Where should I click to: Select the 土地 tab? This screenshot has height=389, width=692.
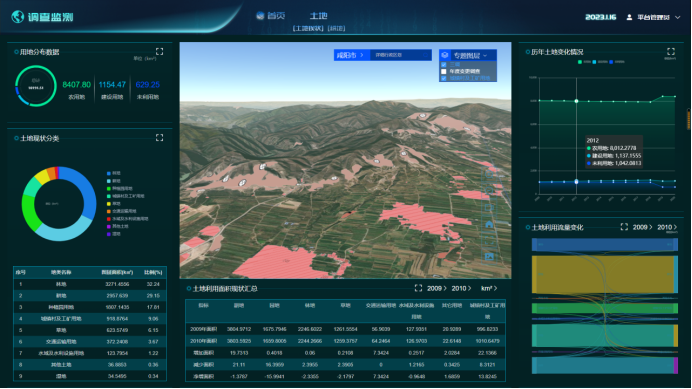[x=318, y=15]
